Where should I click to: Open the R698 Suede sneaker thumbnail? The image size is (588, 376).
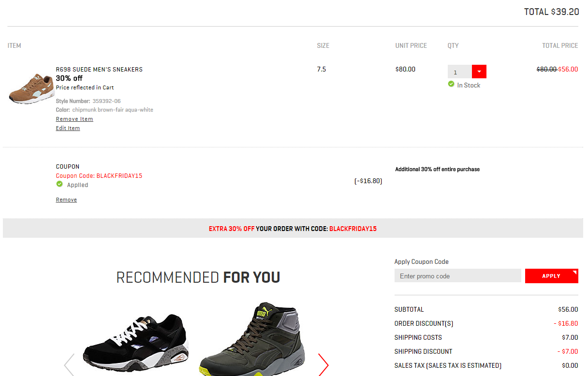point(31,88)
